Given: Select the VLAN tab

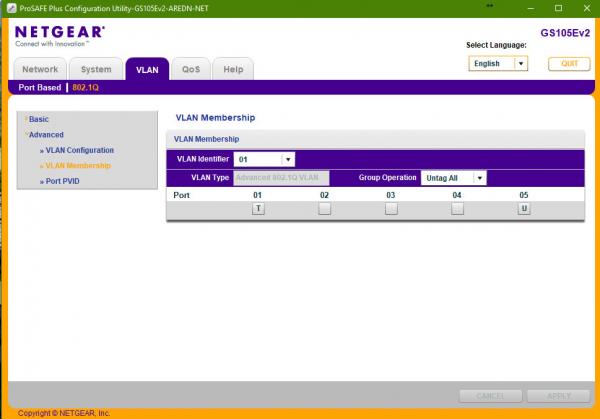Looking at the screenshot, I should 147,69.
